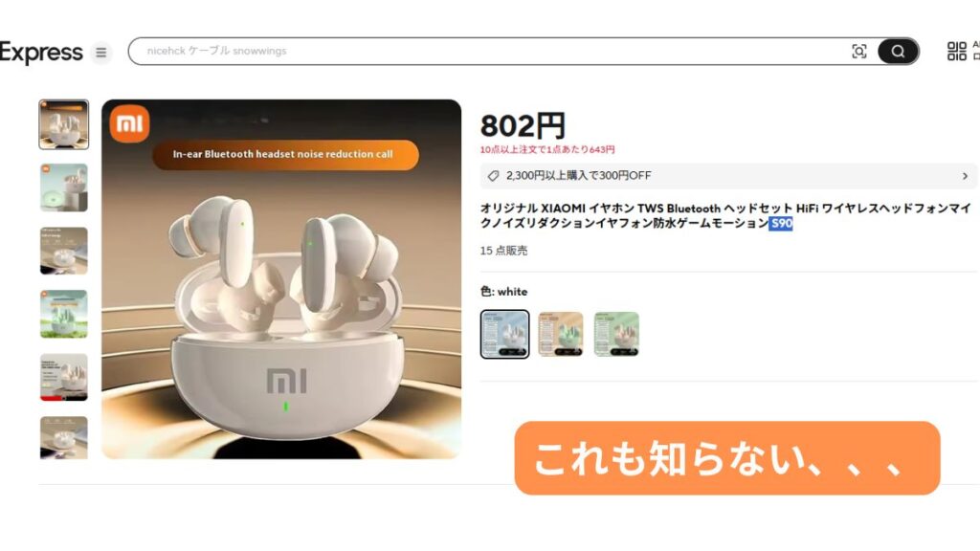This screenshot has width=980, height=551.
Task: Show the first product thumbnail image
Action: pyautogui.click(x=64, y=124)
